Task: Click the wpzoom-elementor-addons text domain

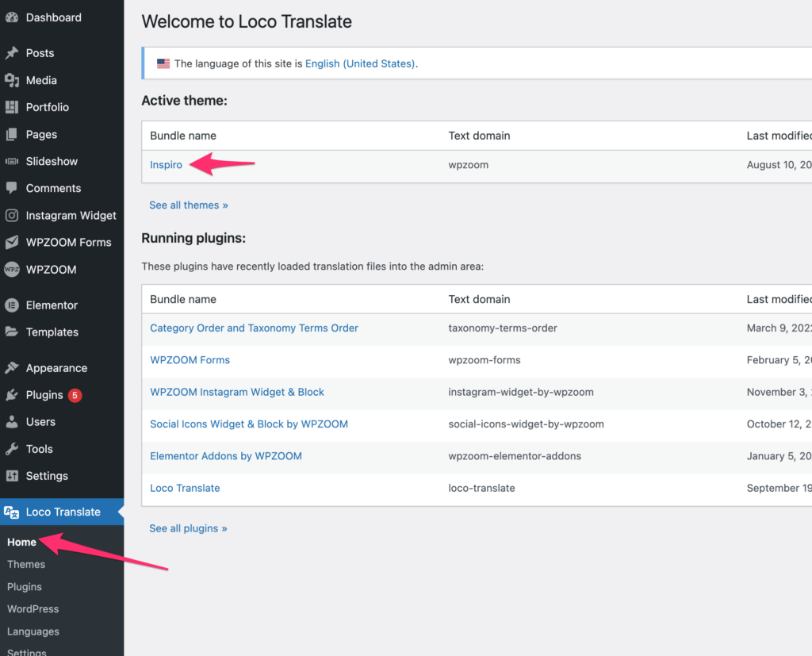Action: pyautogui.click(x=515, y=456)
